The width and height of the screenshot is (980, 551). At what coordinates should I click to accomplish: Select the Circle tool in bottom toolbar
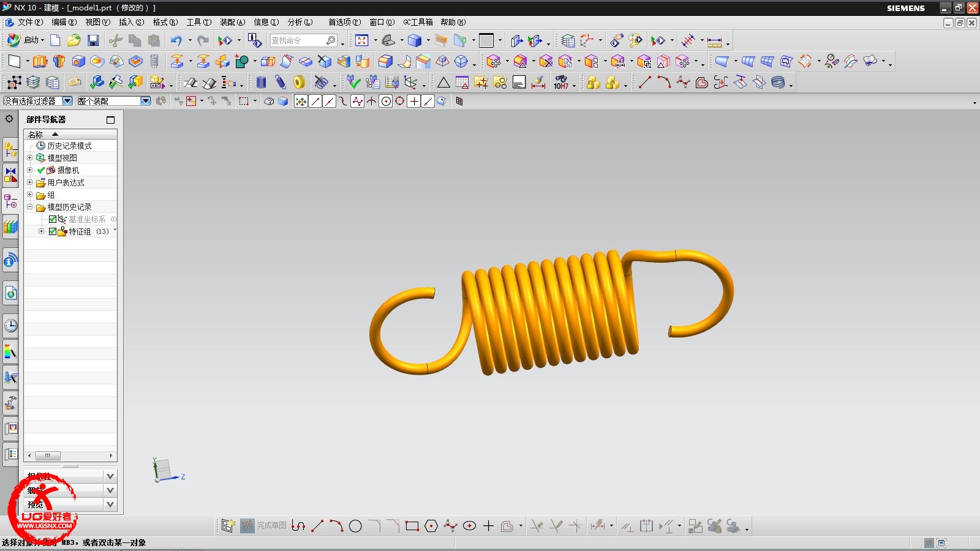(x=355, y=526)
